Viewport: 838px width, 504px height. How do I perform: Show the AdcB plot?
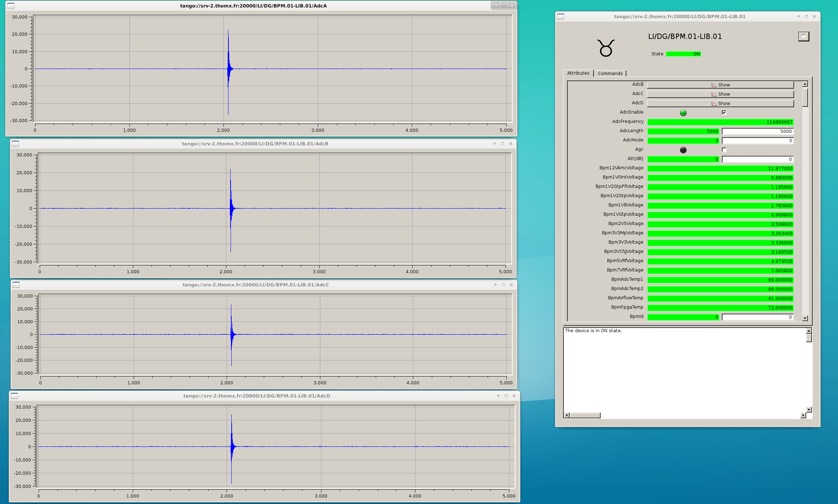[720, 85]
